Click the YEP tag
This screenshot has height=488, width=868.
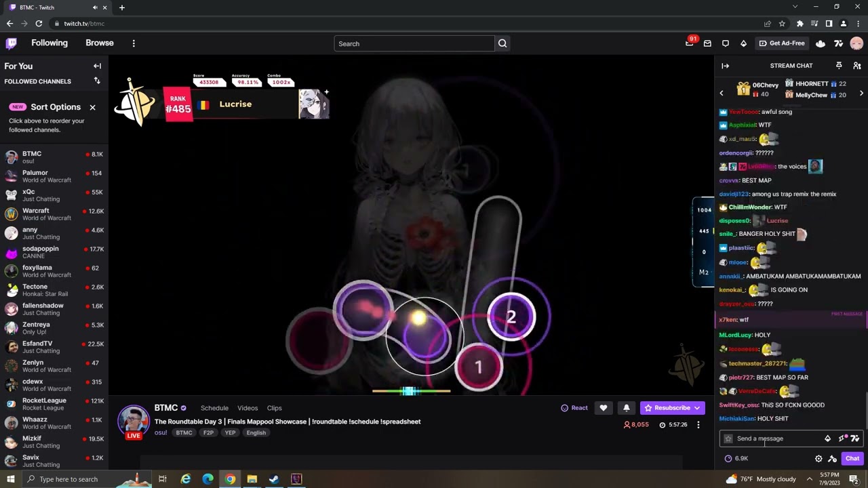coord(230,433)
